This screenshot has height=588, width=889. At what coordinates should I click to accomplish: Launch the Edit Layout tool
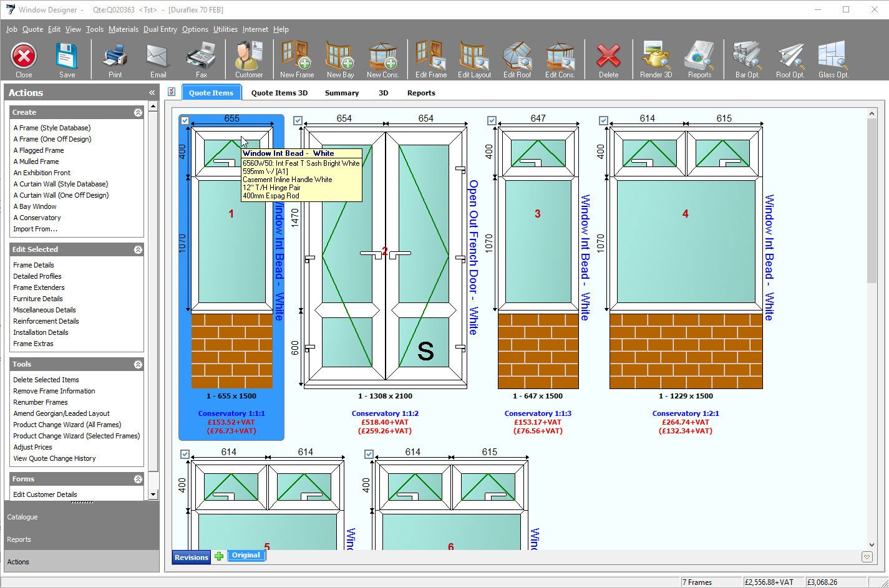[474, 59]
